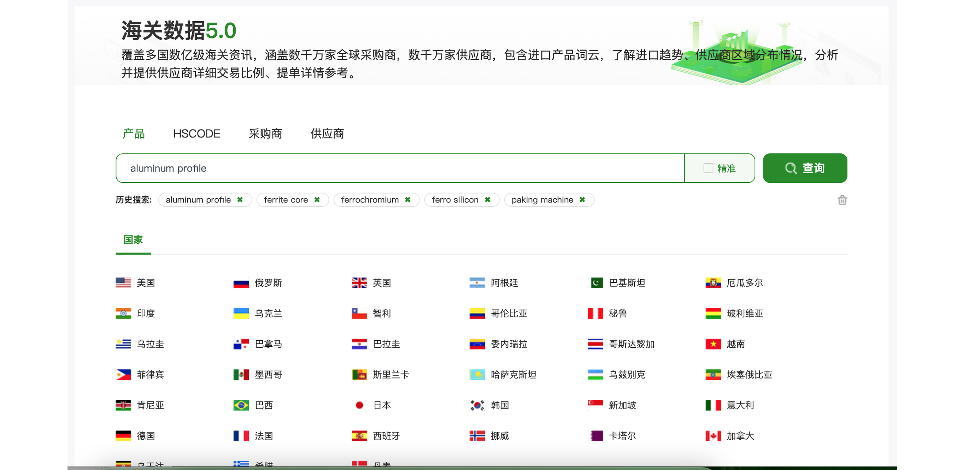Switch to the HSCODE tab
The image size is (980, 470).
coord(197,134)
